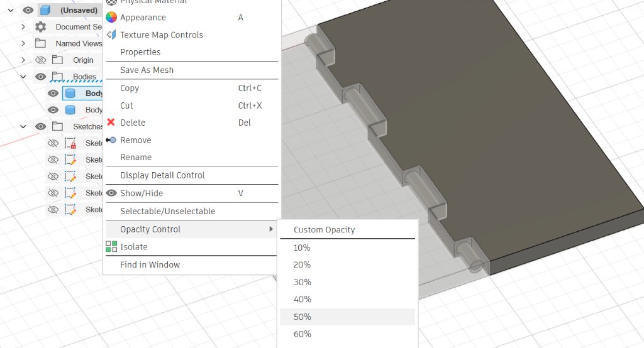Toggle visibility eye of Bodies folder
Screen dimensions: 644x348
tap(40, 77)
